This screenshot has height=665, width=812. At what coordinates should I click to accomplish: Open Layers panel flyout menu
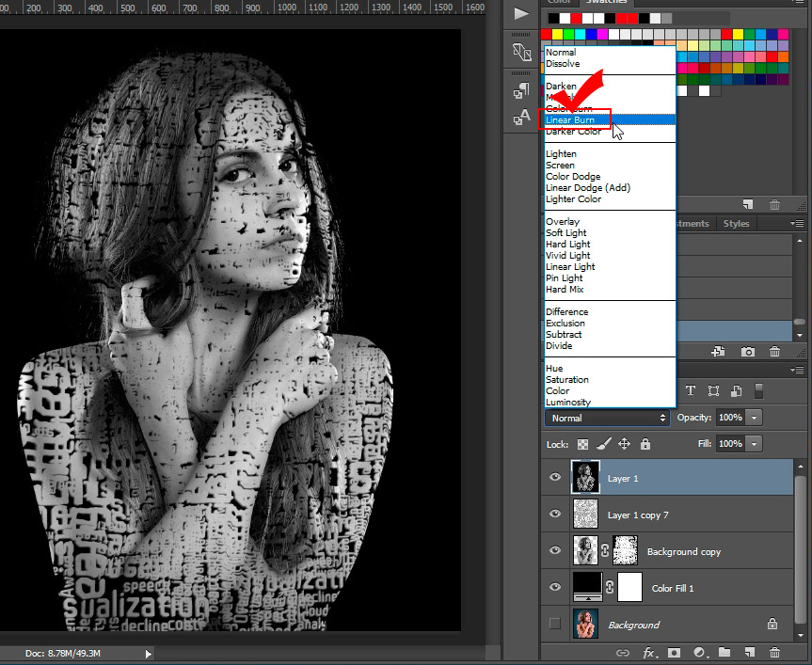tap(797, 370)
